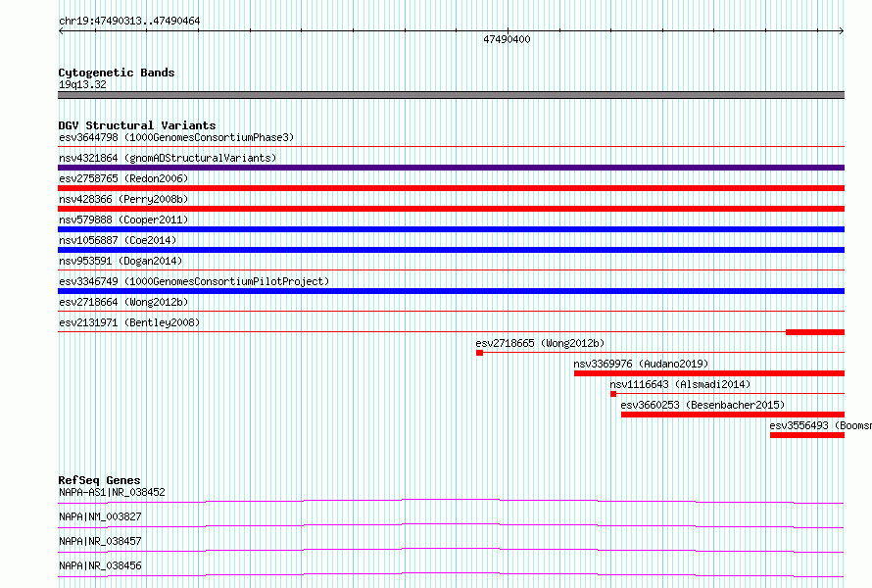Screen dimensions: 872x588
Task: Open variant esv3556493 label
Action: coord(820,425)
